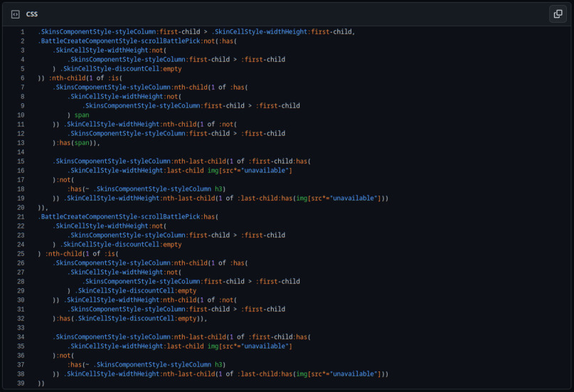This screenshot has height=392, width=574.
Task: Click line number 14 blank line gutter
Action: pyautogui.click(x=21, y=152)
